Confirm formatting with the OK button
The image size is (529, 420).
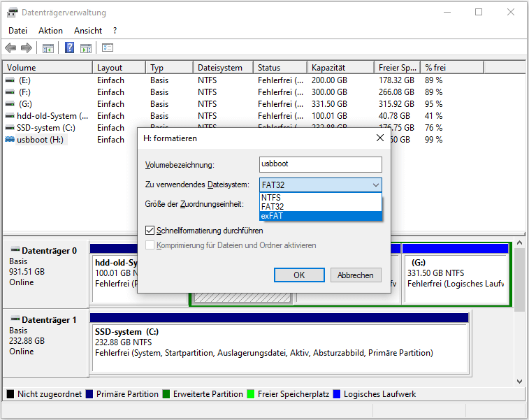[299, 275]
